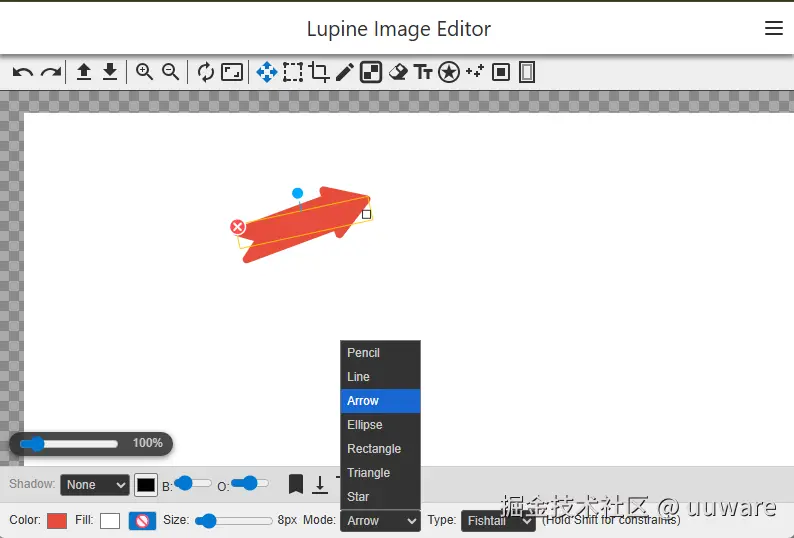Adjust the shadow O slider

(250, 484)
